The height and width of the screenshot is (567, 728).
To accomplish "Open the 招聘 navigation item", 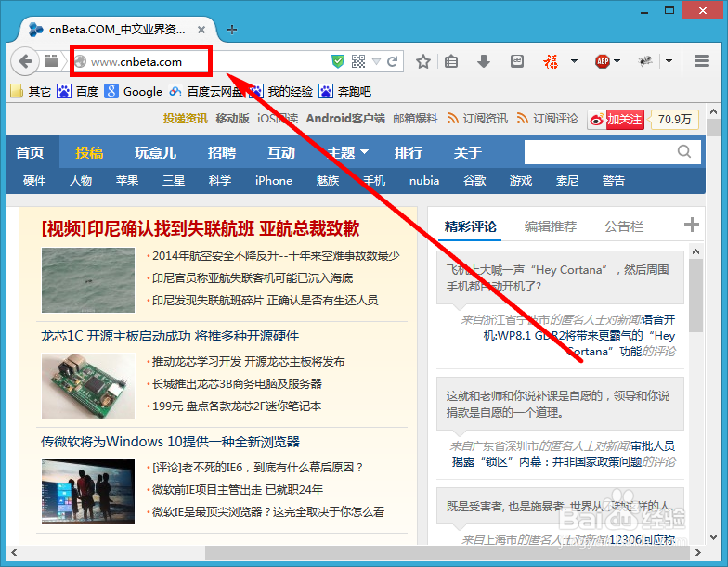I will 222,152.
